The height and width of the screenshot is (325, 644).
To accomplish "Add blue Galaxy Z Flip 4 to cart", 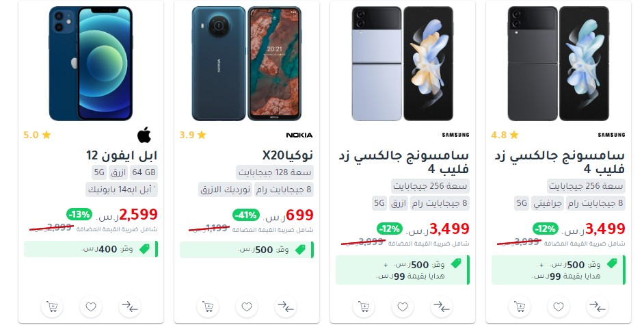I will click(364, 307).
